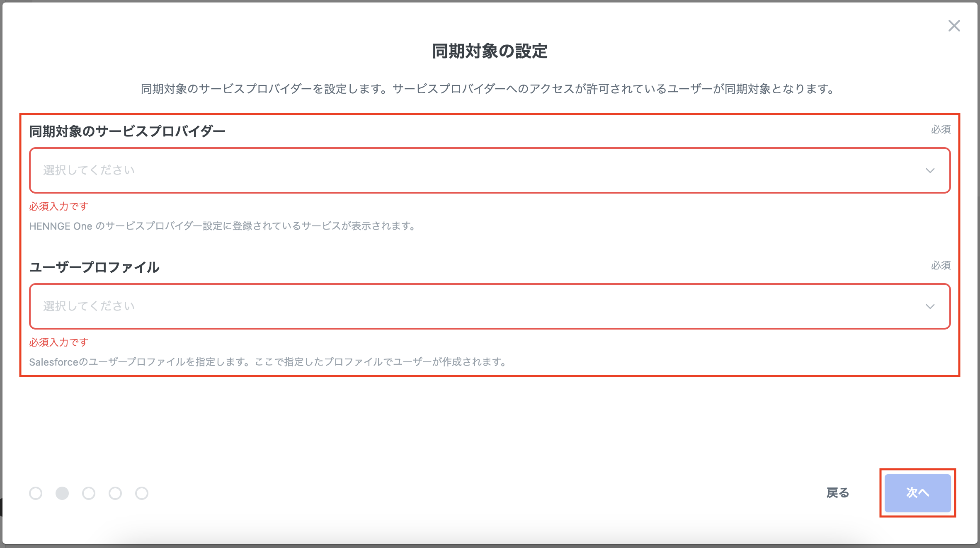This screenshot has height=548, width=980.
Task: Expand the user profile dropdown's chevron arrow
Action: pos(930,307)
